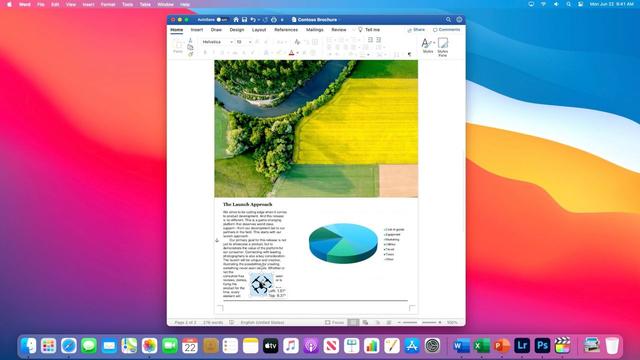Show paragraph marks with pilcrow icon
640x360 pixels.
pyautogui.click(x=409, y=54)
